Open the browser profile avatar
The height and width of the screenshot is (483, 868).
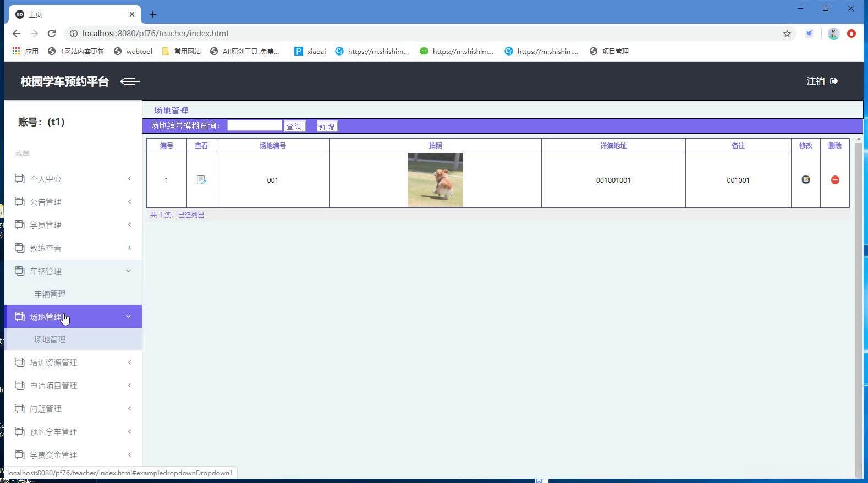coord(833,34)
